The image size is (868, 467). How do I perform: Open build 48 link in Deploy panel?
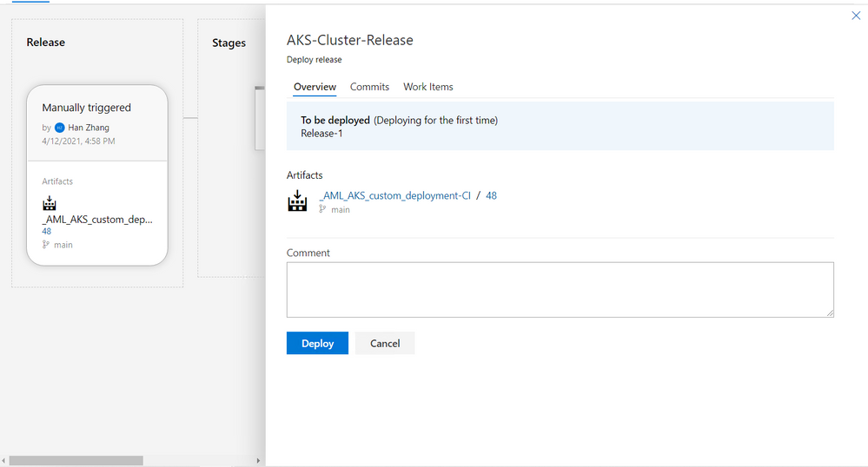[491, 195]
